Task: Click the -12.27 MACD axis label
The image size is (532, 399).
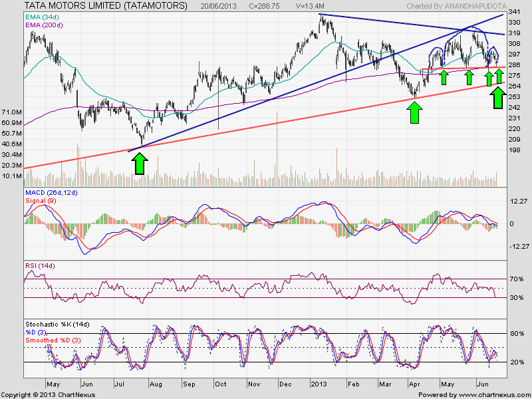Action: (x=518, y=246)
